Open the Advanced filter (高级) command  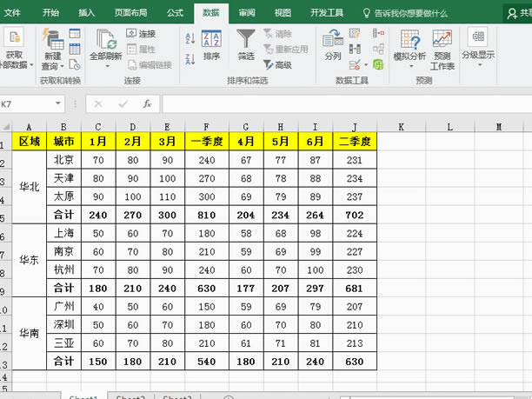click(277, 64)
